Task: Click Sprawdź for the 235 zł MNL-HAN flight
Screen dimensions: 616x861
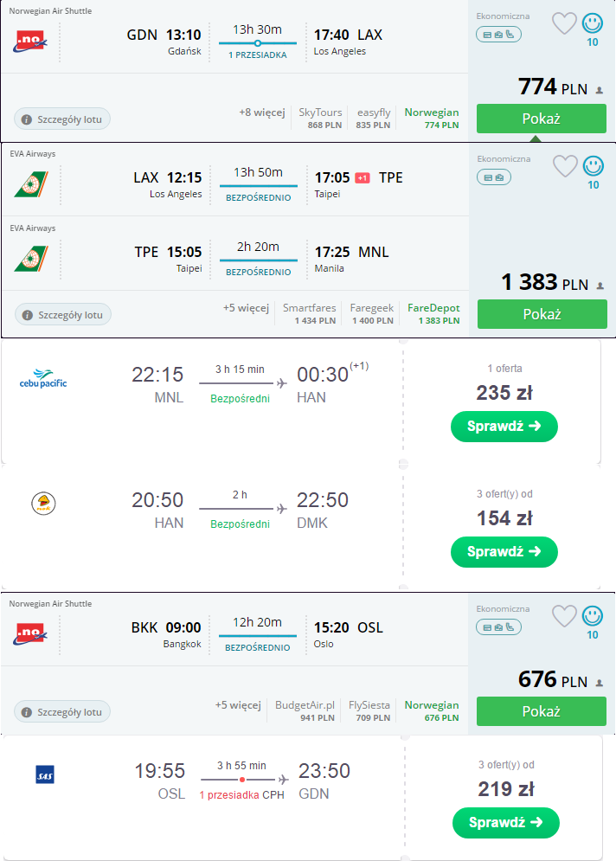Action: (504, 426)
